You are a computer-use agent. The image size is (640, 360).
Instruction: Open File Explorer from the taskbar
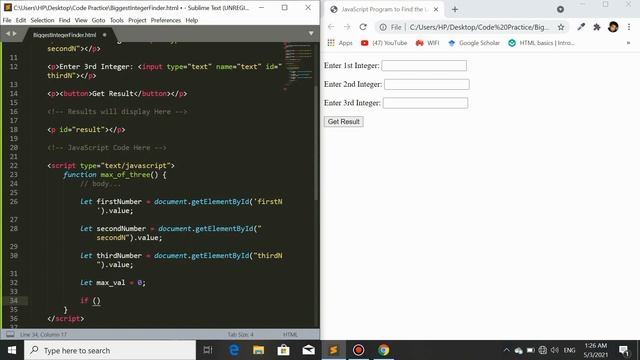pos(258,350)
